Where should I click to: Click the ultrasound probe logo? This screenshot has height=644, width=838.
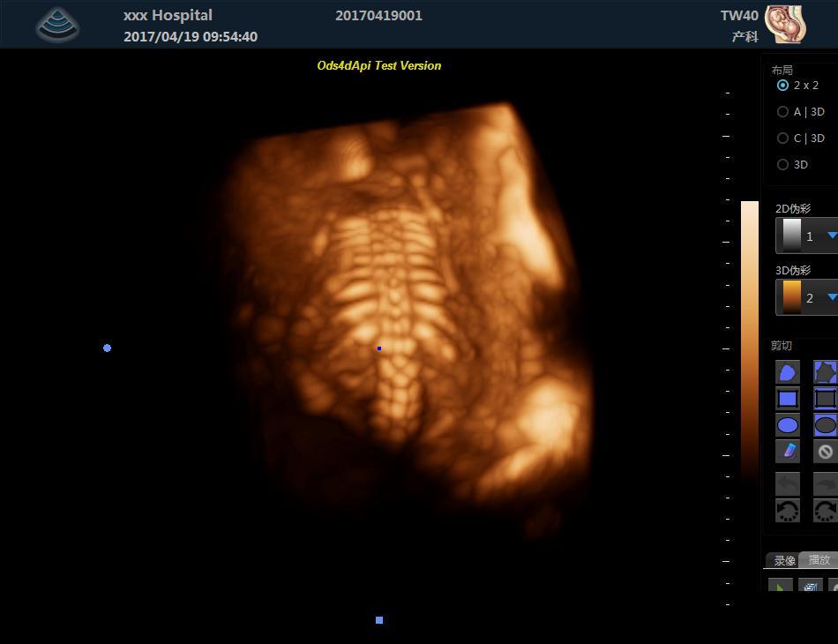pyautogui.click(x=57, y=25)
